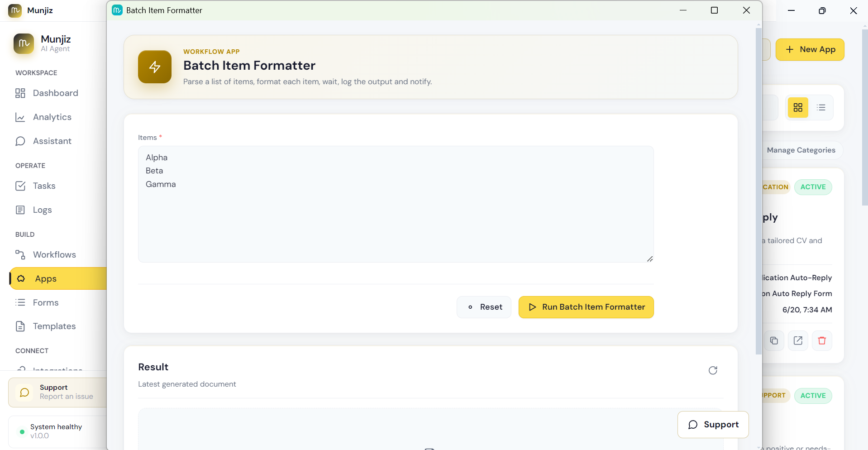Click the Workflows node icon
The width and height of the screenshot is (868, 450).
20,254
